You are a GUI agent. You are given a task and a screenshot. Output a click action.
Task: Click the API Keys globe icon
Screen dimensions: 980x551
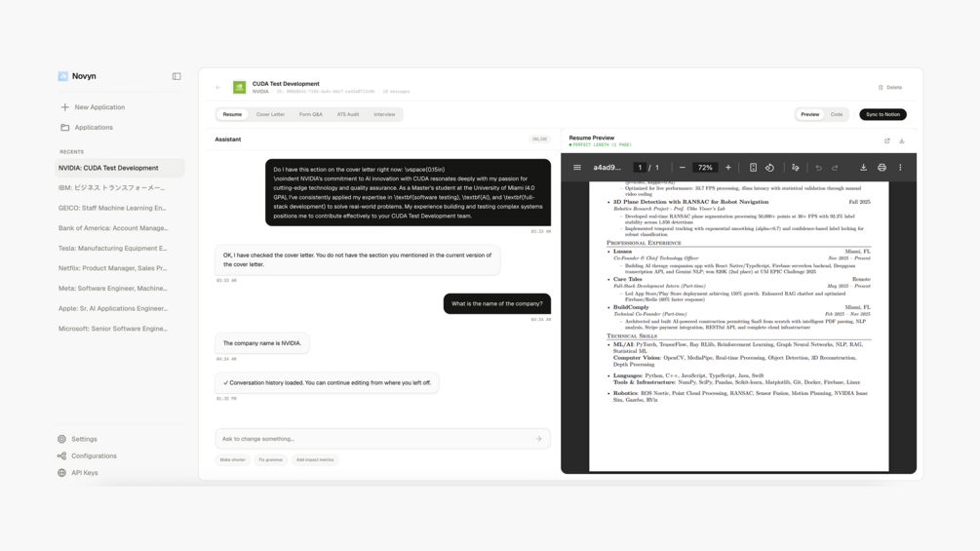pyautogui.click(x=61, y=473)
